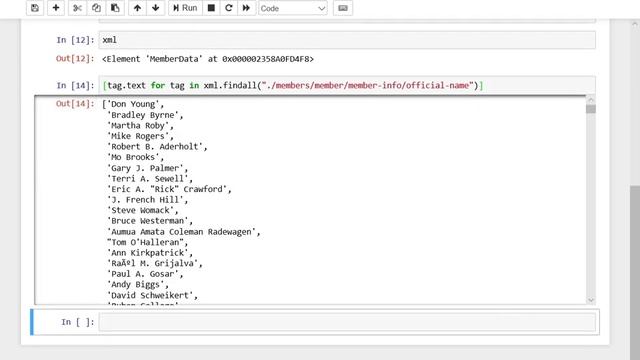The height and width of the screenshot is (360, 640).
Task: Run the current cell
Action: 185,8
